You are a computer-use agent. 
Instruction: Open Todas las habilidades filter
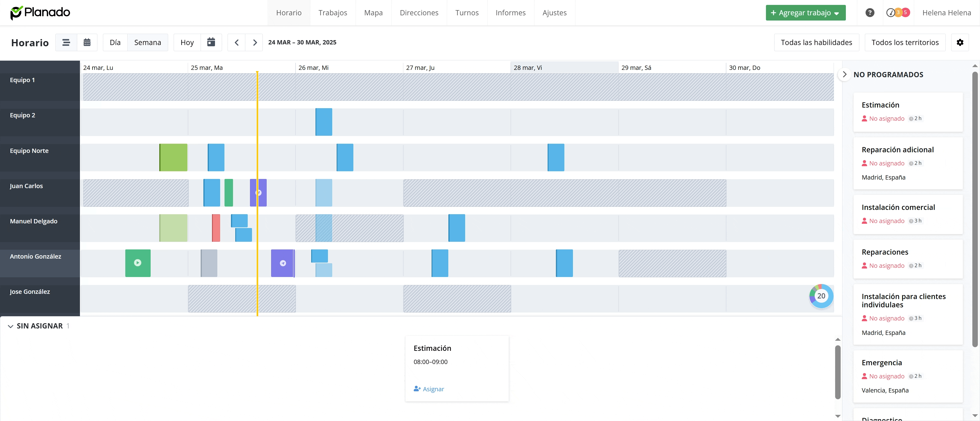coord(816,42)
